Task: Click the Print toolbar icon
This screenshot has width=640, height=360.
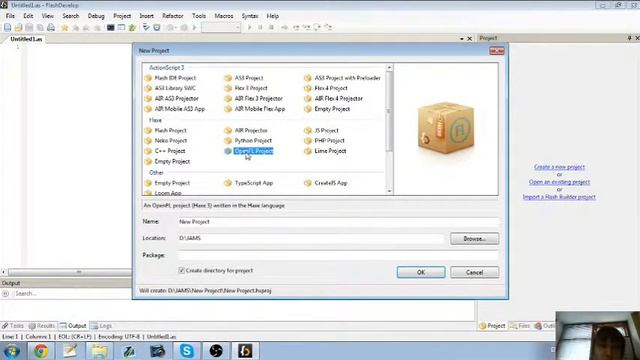Action: click(x=51, y=27)
